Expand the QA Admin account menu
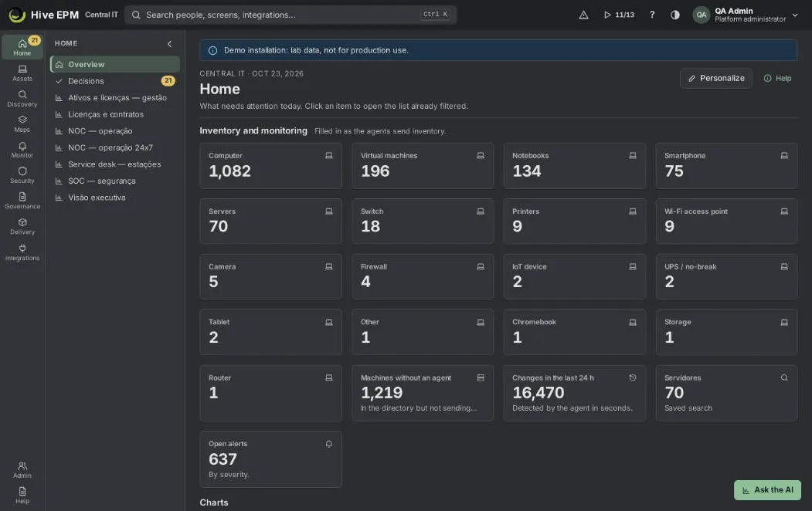This screenshot has height=511, width=812. [746, 15]
